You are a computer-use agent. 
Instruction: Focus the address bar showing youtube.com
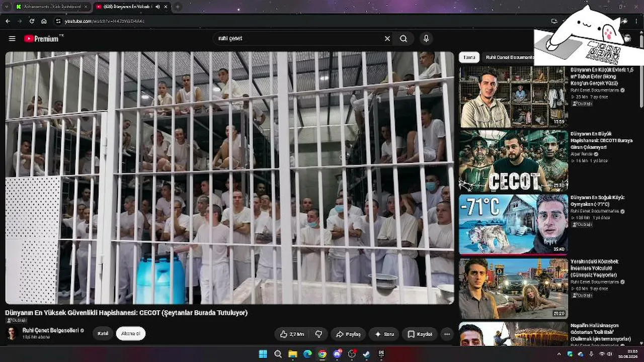[x=302, y=21]
